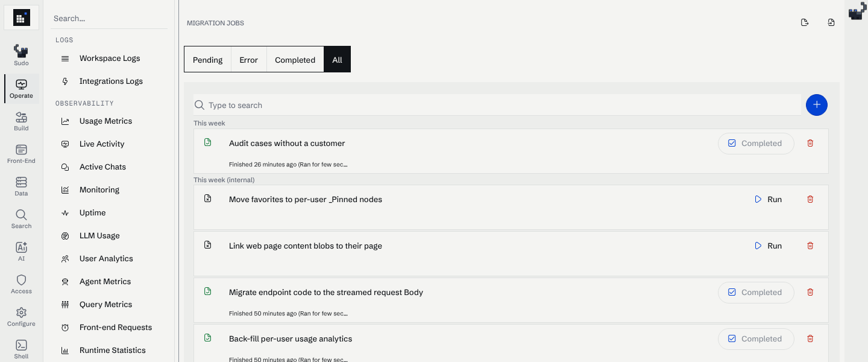Open the Search section
868x362 pixels.
click(x=21, y=219)
